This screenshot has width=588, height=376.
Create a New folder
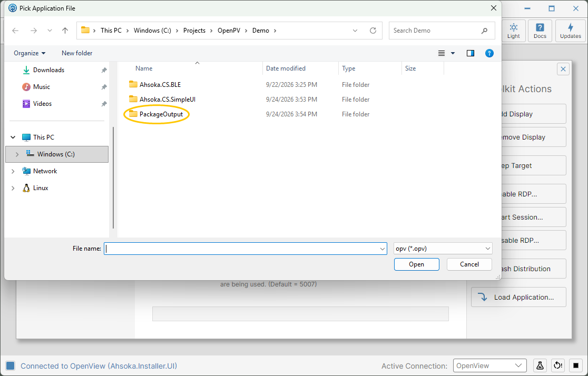tap(77, 53)
